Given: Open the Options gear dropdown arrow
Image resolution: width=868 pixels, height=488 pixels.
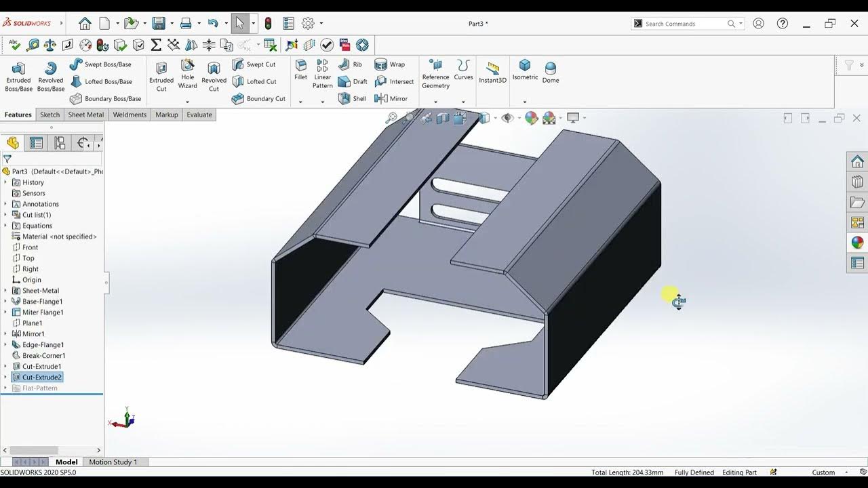Looking at the screenshot, I should [x=321, y=24].
